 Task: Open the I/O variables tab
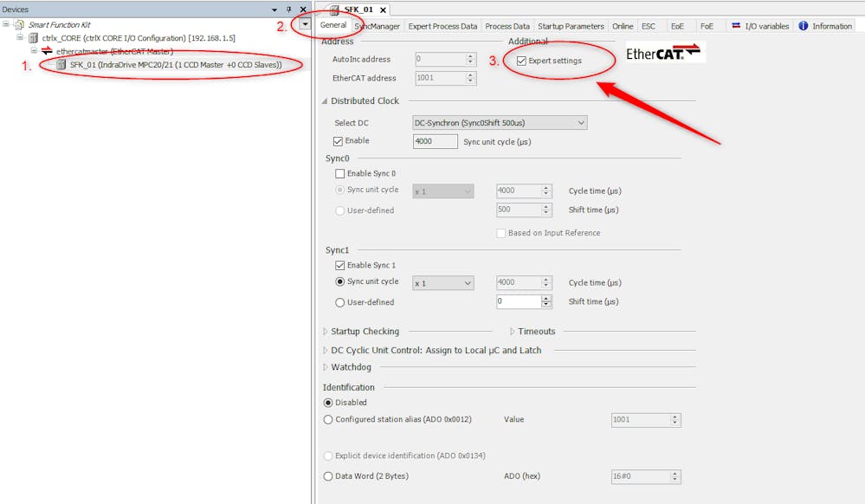(x=760, y=26)
